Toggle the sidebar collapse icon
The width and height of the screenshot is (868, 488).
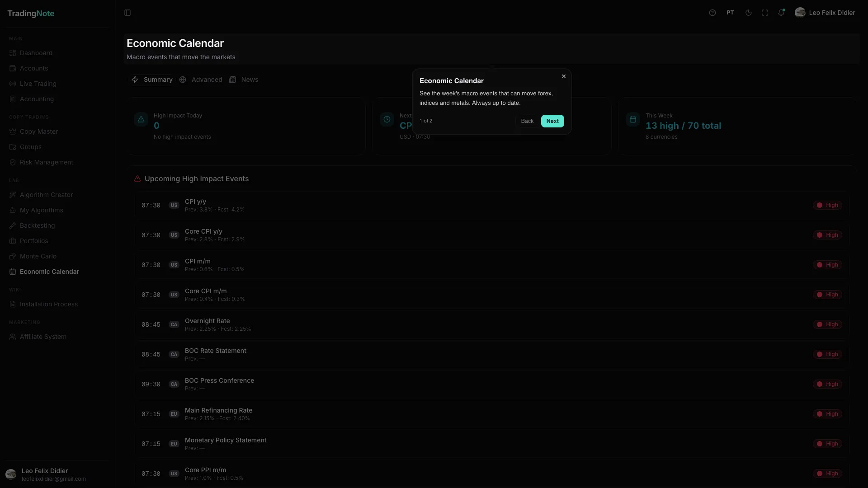[x=127, y=13]
